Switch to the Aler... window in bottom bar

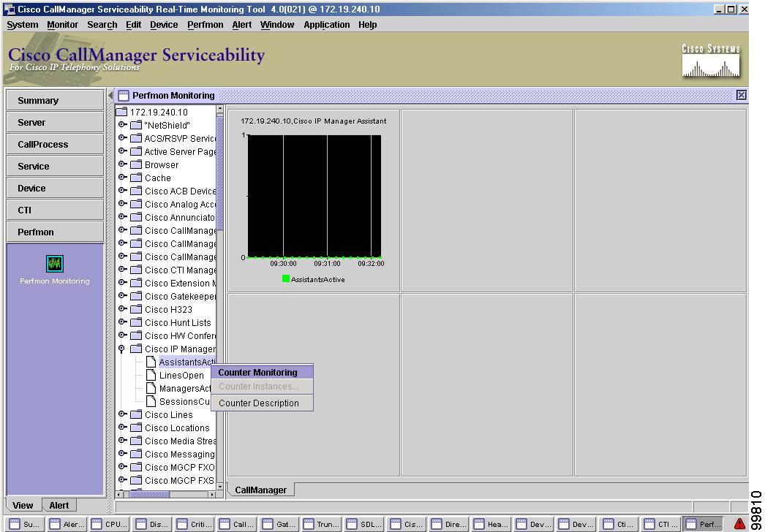click(67, 524)
